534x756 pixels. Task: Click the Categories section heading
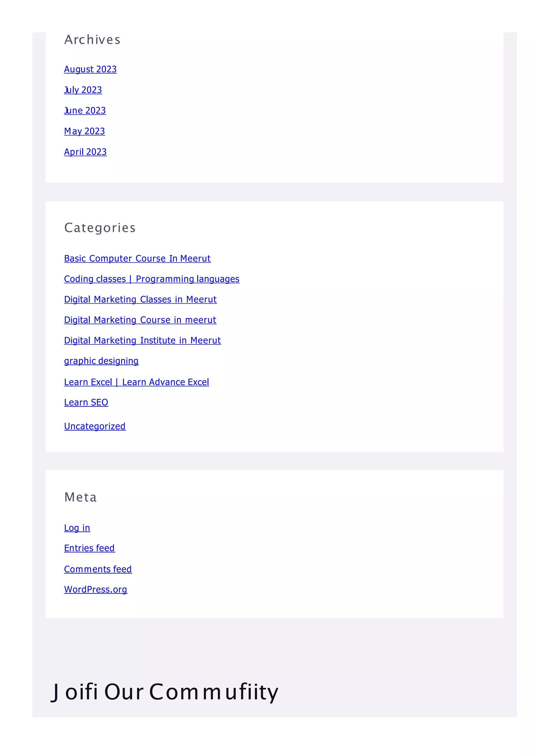pos(100,228)
